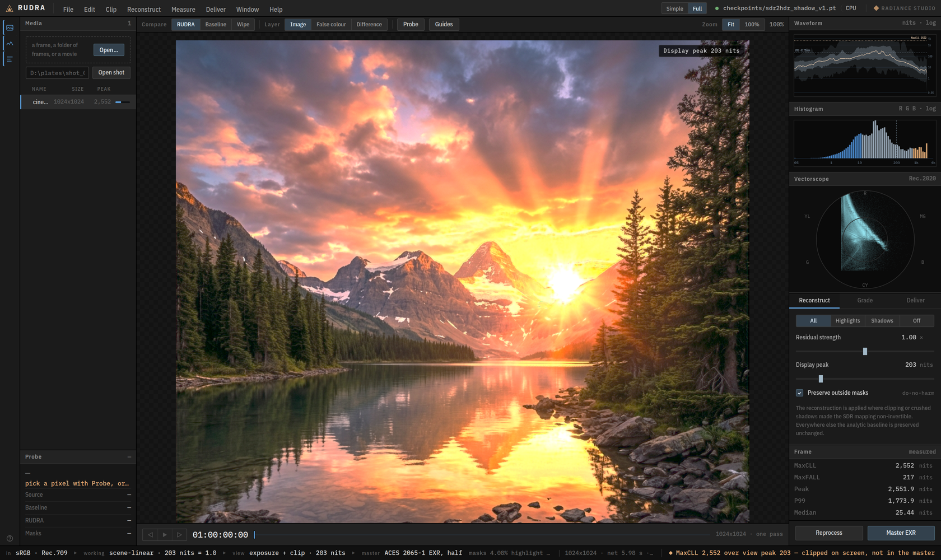Open the Reconstruct menu
Viewport: 941px width, 560px height.
point(144,10)
